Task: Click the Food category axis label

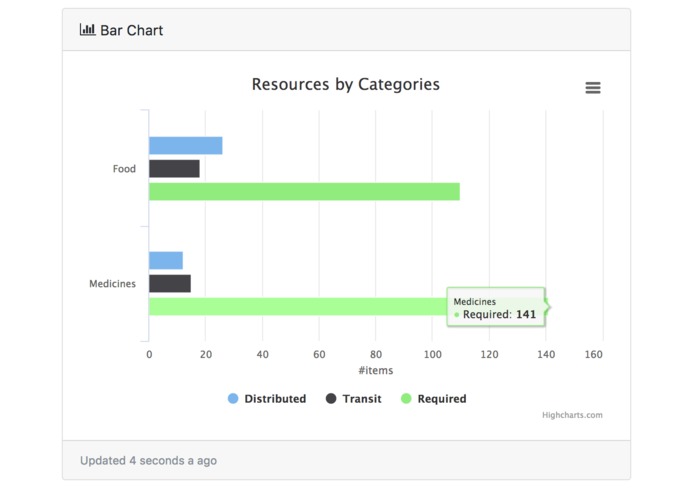Action: 124,169
